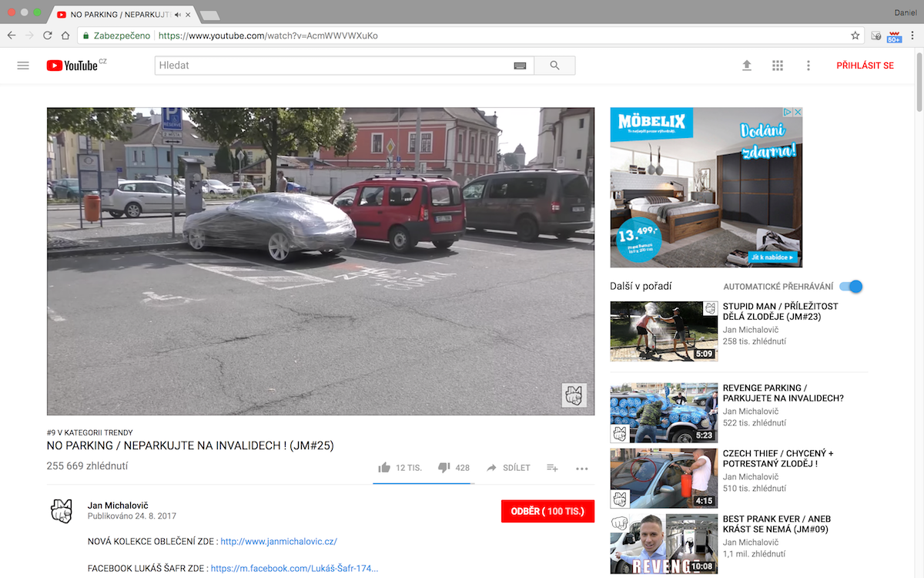This screenshot has width=924, height=578.
Task: Toggle Automatické přehrávání autoplay switch
Action: click(851, 287)
